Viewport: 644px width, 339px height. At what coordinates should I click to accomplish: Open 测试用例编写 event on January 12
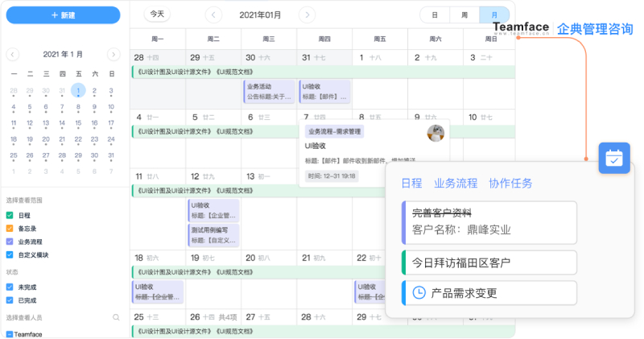pos(213,234)
